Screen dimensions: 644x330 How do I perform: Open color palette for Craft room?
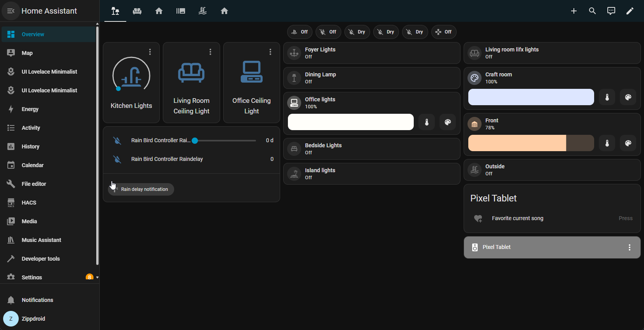pos(628,97)
